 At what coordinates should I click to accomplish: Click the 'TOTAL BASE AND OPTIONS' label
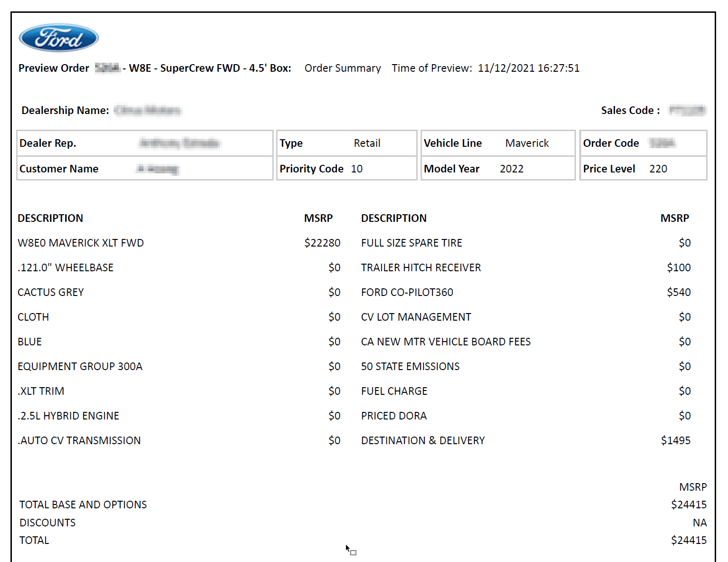(83, 505)
